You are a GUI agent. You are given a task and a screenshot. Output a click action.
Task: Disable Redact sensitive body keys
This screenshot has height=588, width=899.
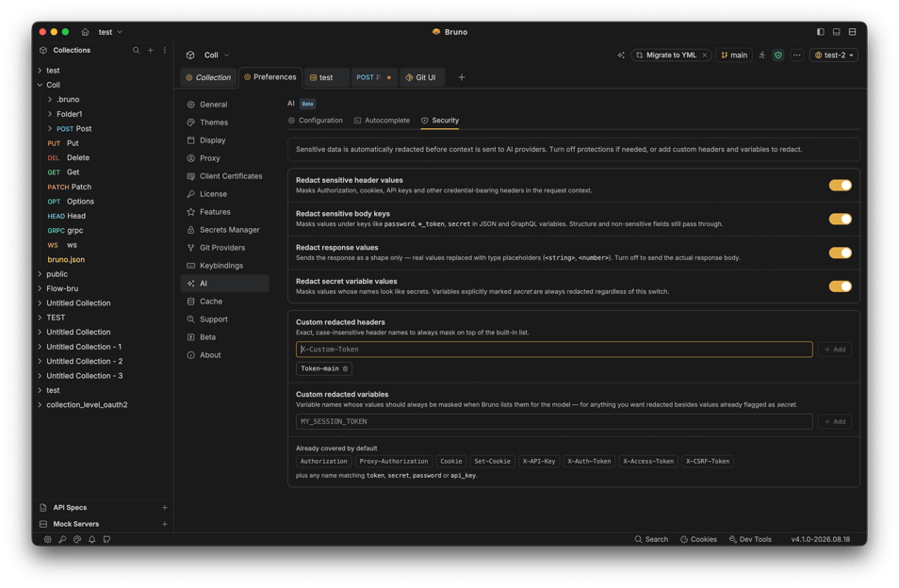pyautogui.click(x=840, y=219)
